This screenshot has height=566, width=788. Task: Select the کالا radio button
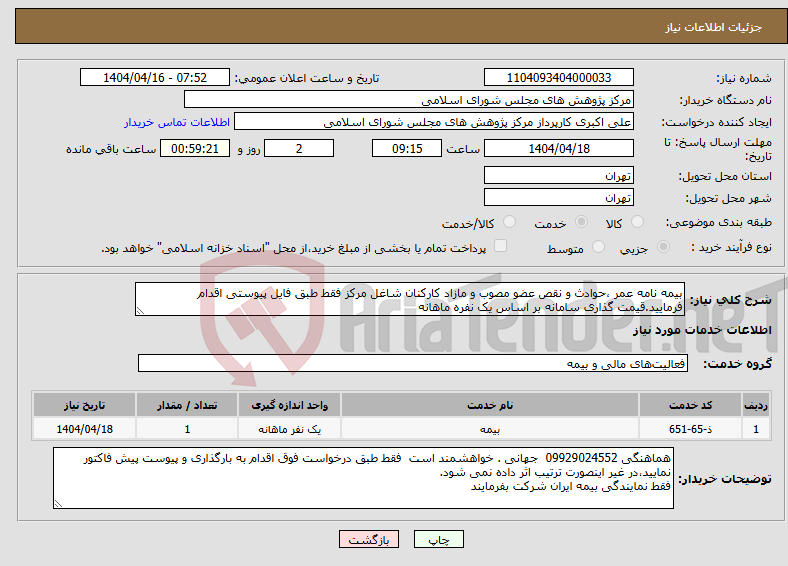tap(637, 222)
